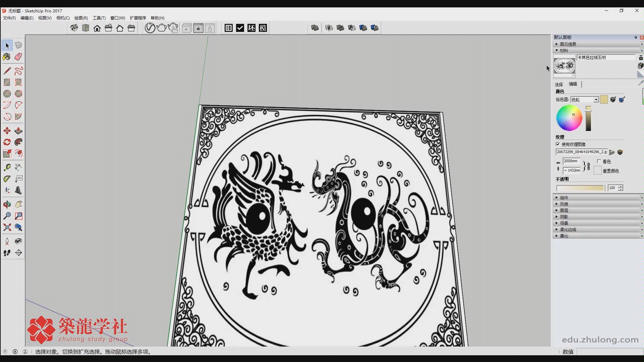Select the Follow Me tool
The width and height of the screenshot is (644, 362).
(18, 142)
